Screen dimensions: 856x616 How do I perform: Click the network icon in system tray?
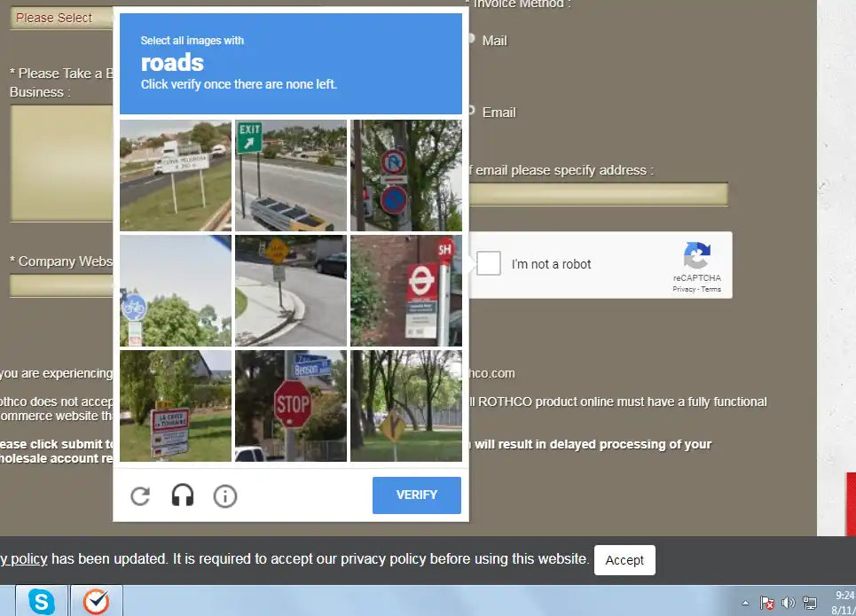[x=809, y=603]
